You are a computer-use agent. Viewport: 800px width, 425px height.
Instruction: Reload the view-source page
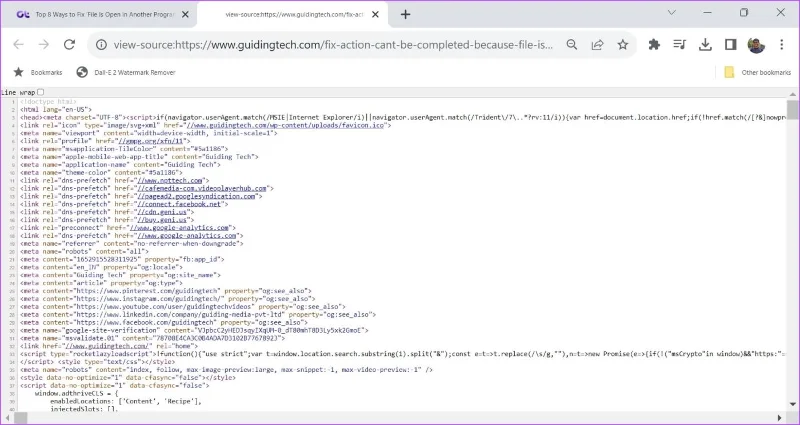click(69, 45)
